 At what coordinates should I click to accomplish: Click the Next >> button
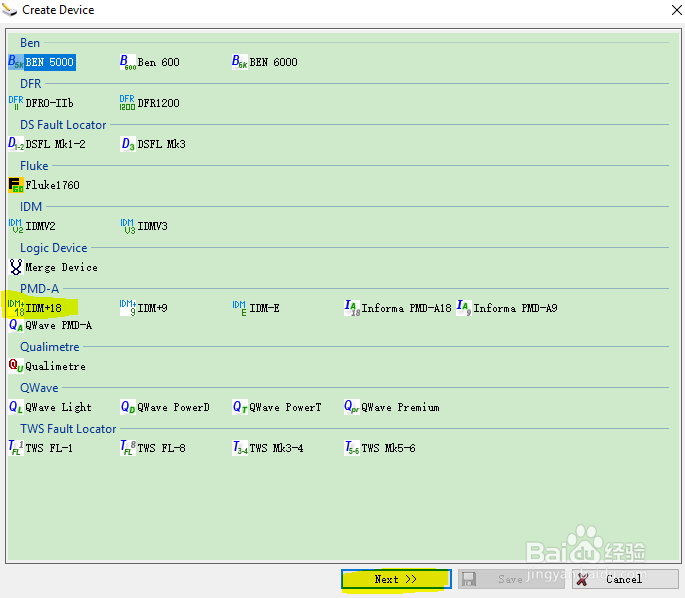click(x=396, y=579)
